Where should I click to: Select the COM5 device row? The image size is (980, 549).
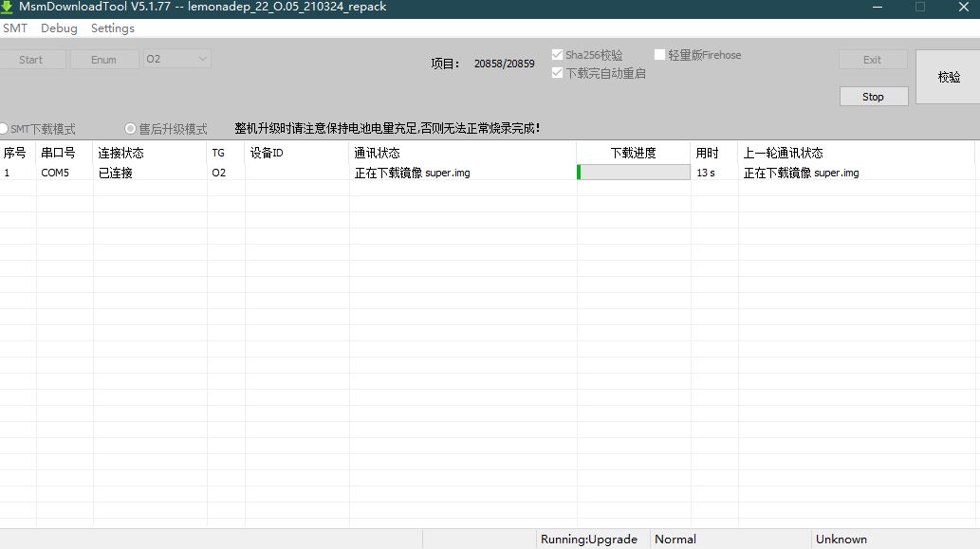click(488, 173)
